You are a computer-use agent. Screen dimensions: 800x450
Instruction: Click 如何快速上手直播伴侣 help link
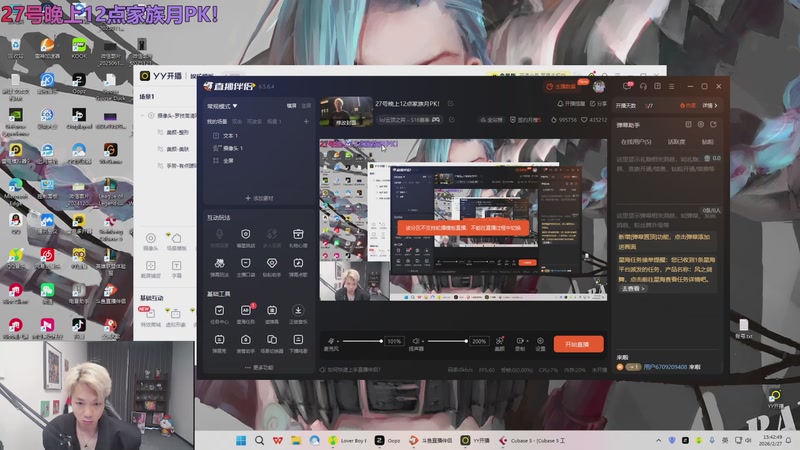351,369
